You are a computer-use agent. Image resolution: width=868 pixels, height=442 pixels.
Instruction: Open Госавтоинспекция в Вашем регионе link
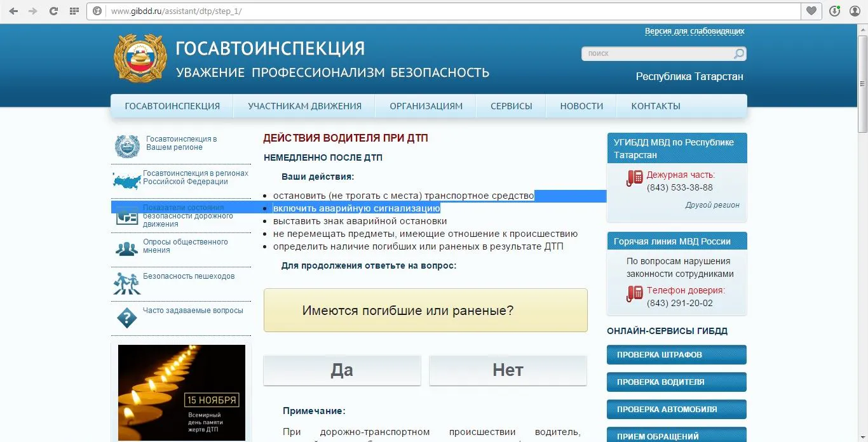click(181, 143)
